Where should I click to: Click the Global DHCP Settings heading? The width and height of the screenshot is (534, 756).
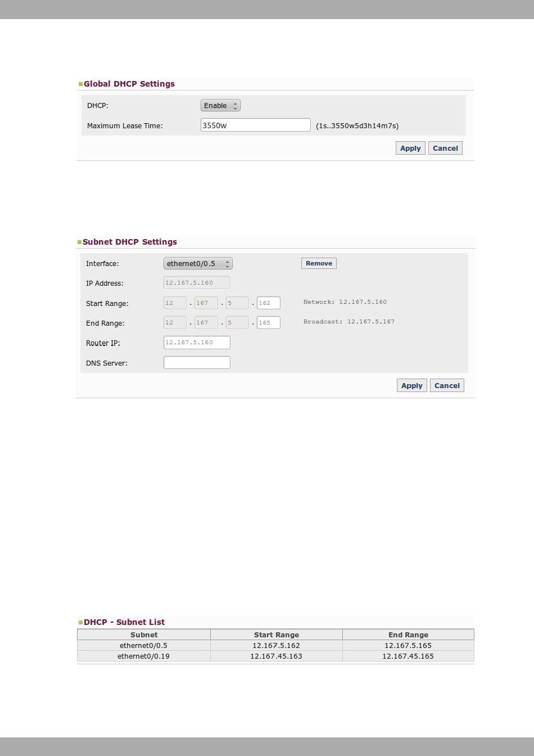(x=129, y=84)
